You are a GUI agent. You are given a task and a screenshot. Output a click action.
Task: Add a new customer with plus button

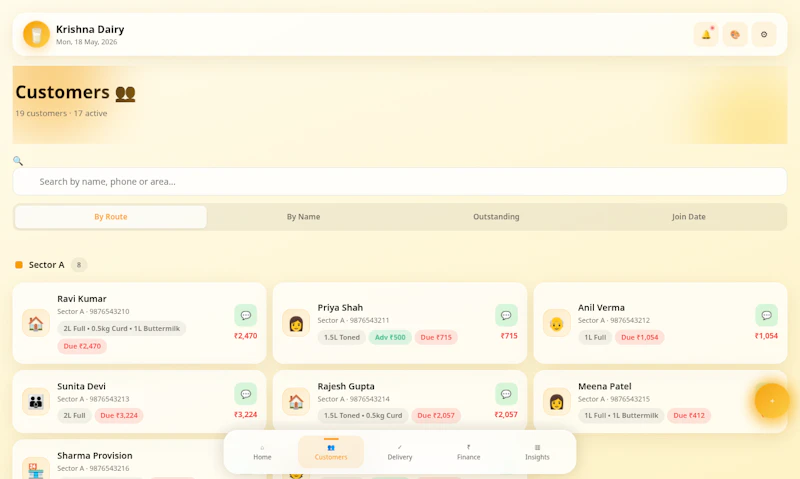point(772,401)
